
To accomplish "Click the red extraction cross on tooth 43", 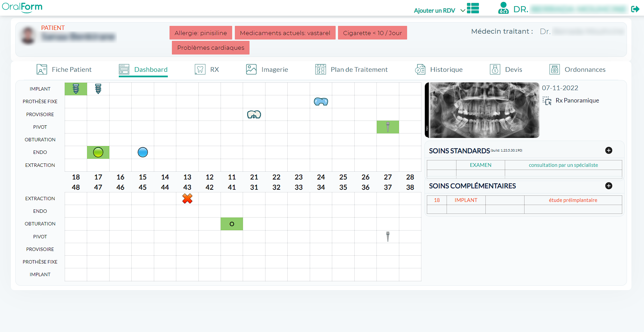I will coord(187,199).
